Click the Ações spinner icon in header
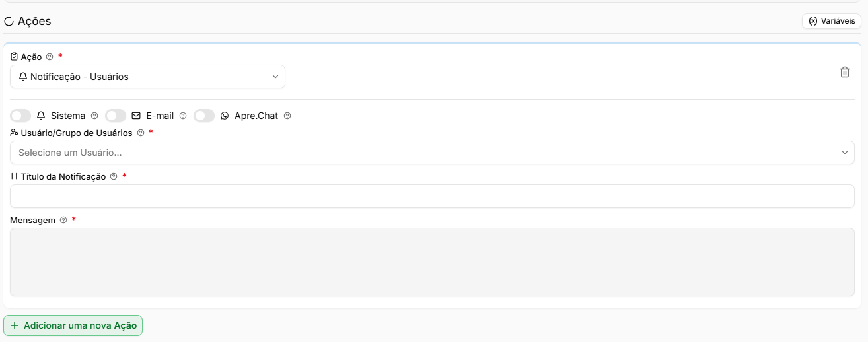The width and height of the screenshot is (868, 342). point(9,22)
